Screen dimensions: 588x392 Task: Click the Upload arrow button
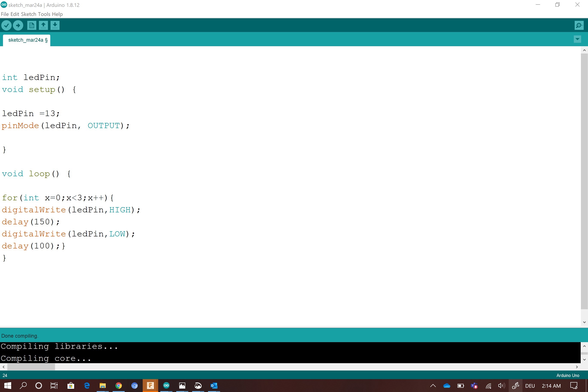(18, 25)
